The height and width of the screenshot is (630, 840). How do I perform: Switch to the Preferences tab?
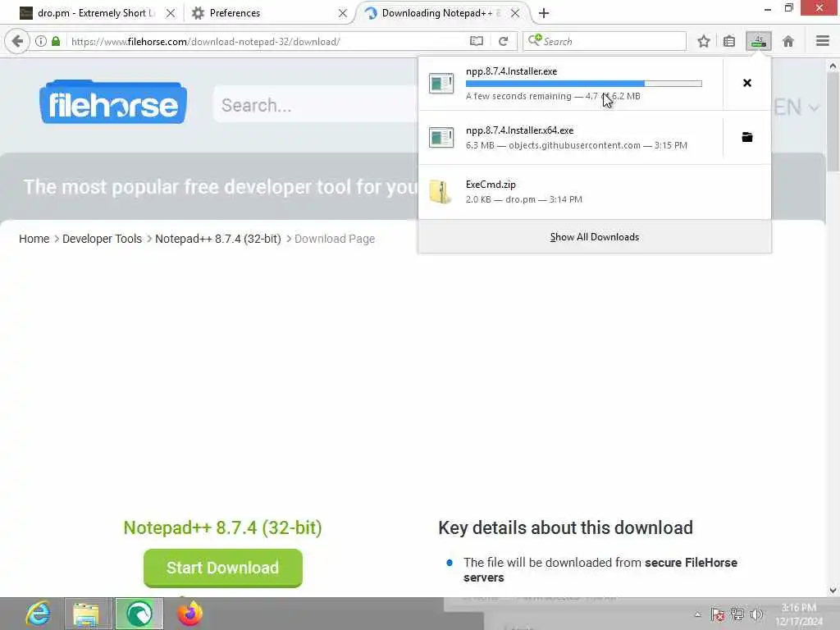click(234, 13)
